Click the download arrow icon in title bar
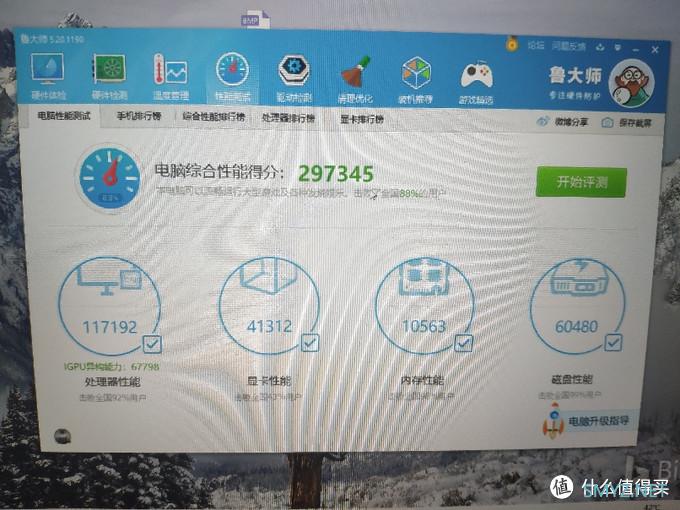 coord(600,47)
